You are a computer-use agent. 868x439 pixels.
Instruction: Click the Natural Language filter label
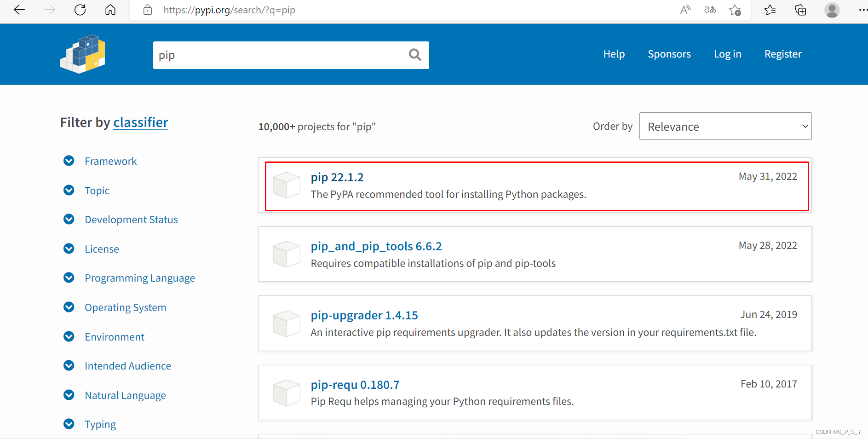tap(125, 395)
